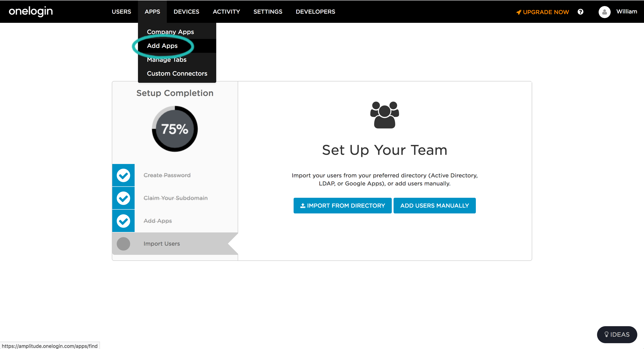Click the help question mark icon
Viewport: 644px width, 349px height.
(580, 12)
